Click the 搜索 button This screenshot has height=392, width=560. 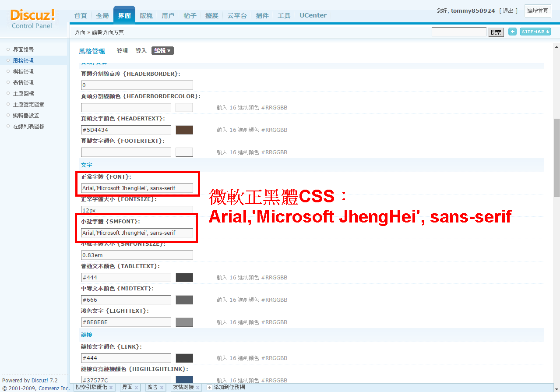tap(496, 32)
